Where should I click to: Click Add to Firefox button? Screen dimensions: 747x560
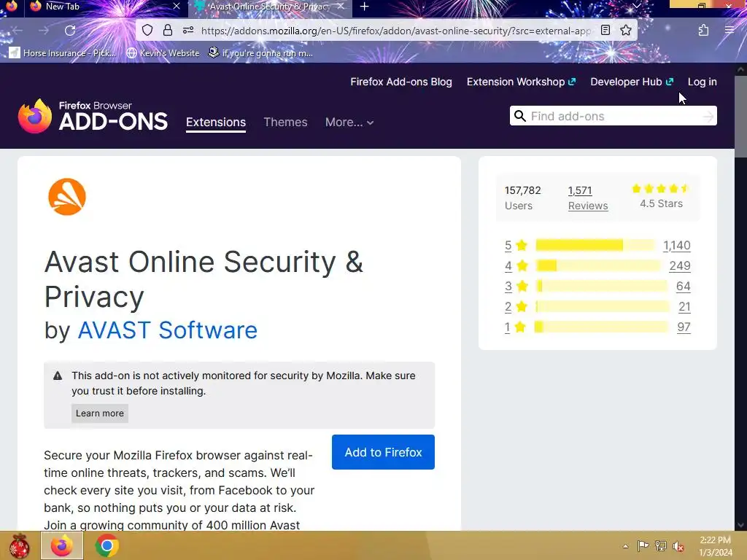(x=383, y=452)
